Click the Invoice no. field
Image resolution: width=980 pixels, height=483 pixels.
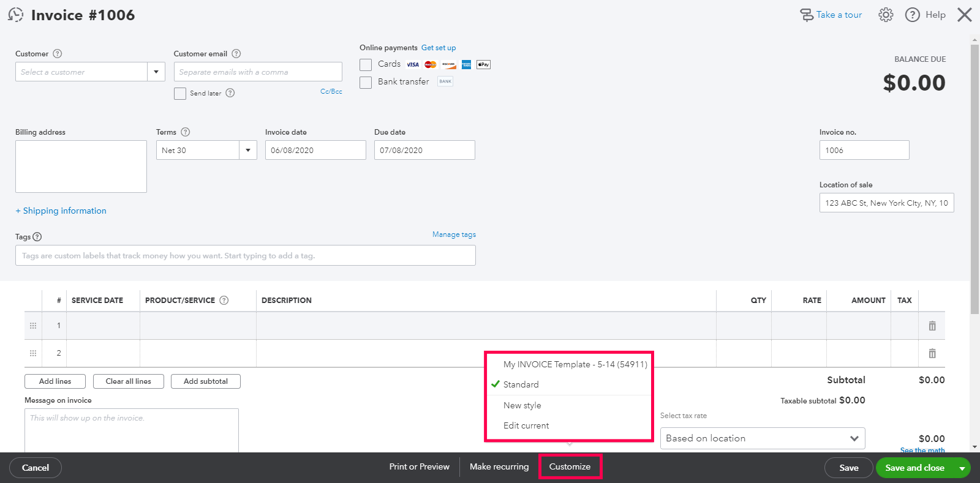pos(864,150)
